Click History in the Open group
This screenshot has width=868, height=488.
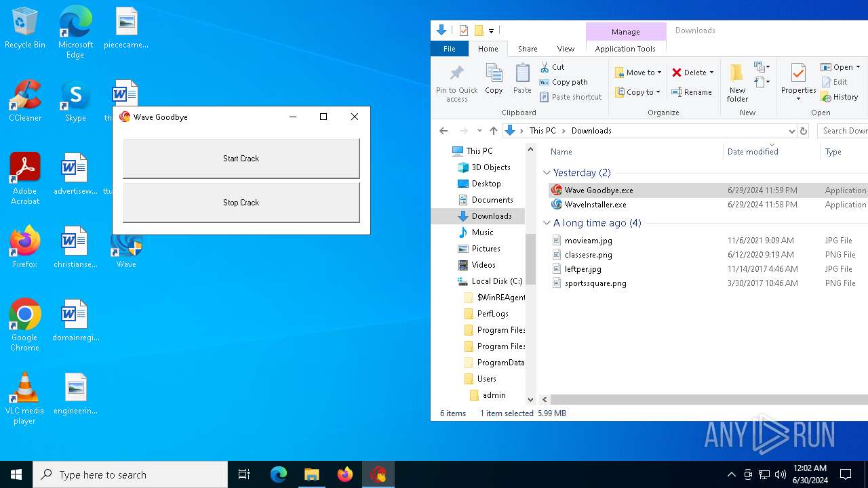840,97
